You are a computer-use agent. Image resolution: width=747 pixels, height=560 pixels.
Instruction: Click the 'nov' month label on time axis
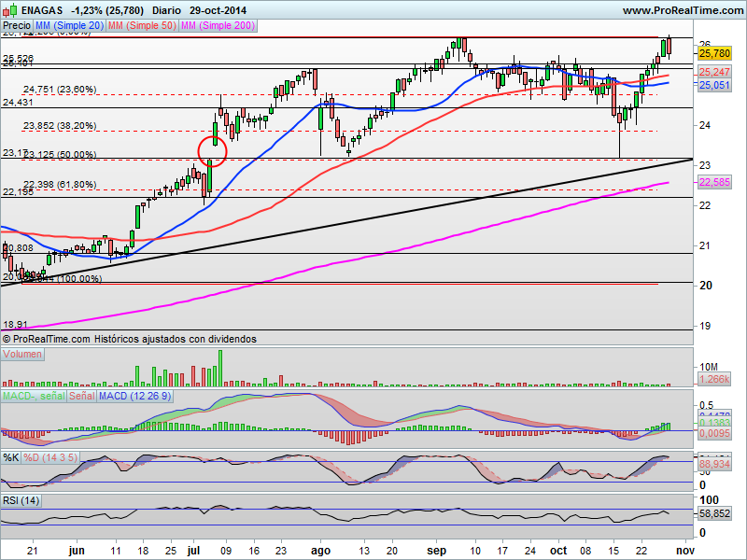[685, 551]
